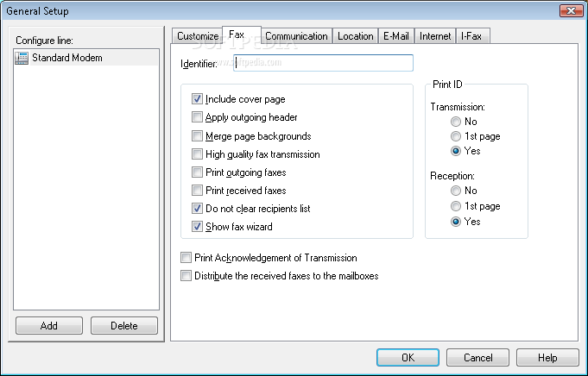The height and width of the screenshot is (376, 588).
Task: Click the Delete line button
Action: coord(124,325)
